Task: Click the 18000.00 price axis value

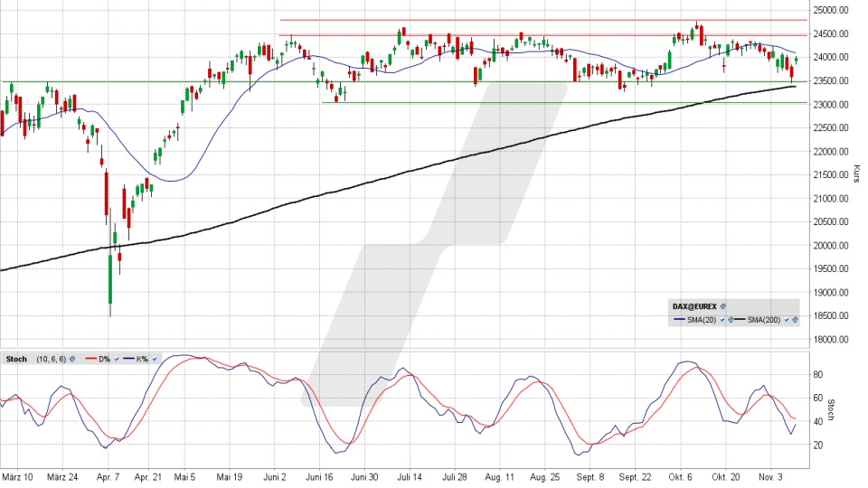Action: pos(830,340)
